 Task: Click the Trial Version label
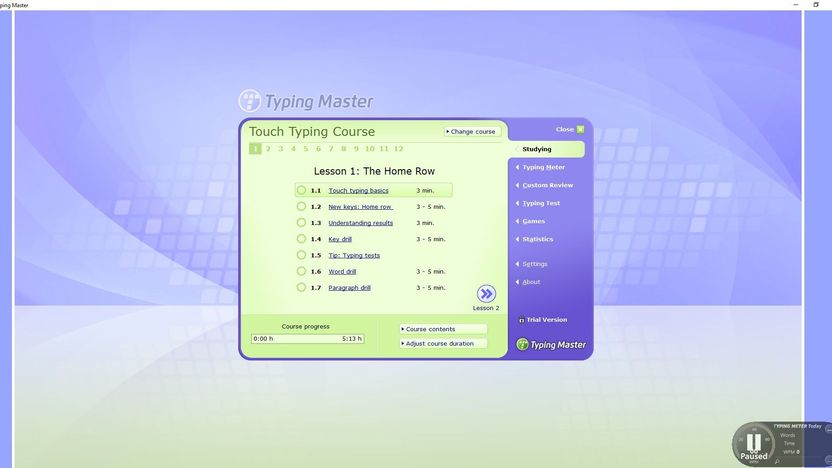[547, 320]
